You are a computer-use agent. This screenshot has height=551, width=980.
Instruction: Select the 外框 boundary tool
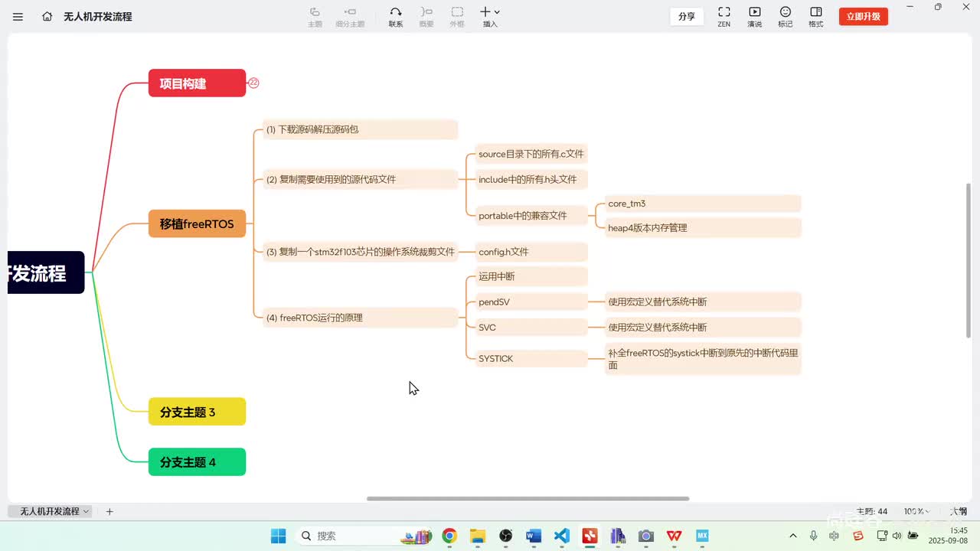point(457,17)
